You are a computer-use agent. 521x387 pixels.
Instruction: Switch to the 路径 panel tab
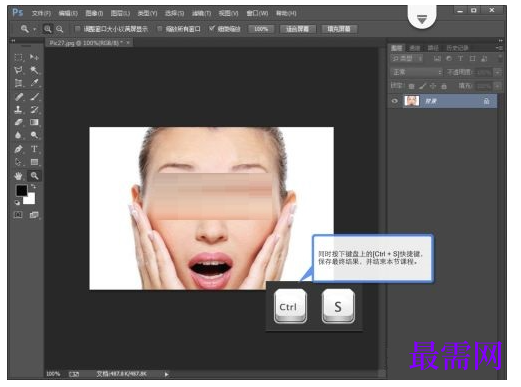[x=433, y=48]
